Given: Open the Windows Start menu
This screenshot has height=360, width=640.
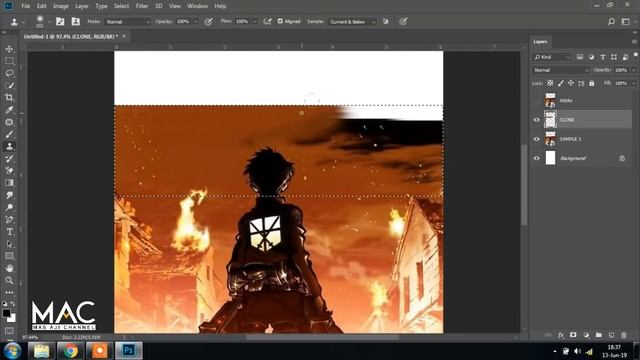Looking at the screenshot, I should tap(12, 351).
